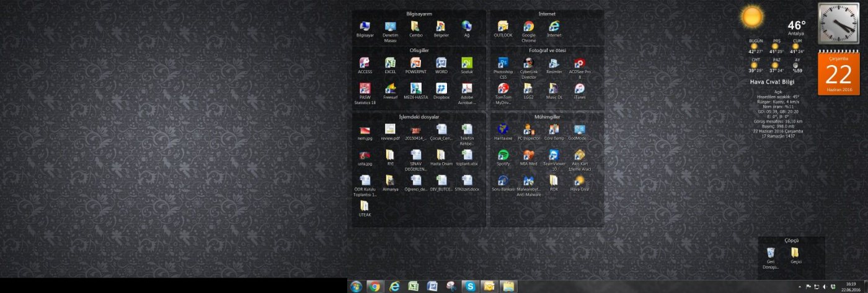Image resolution: width=868 pixels, height=293 pixels.
Task: Click the Windows Start button
Action: 356,286
